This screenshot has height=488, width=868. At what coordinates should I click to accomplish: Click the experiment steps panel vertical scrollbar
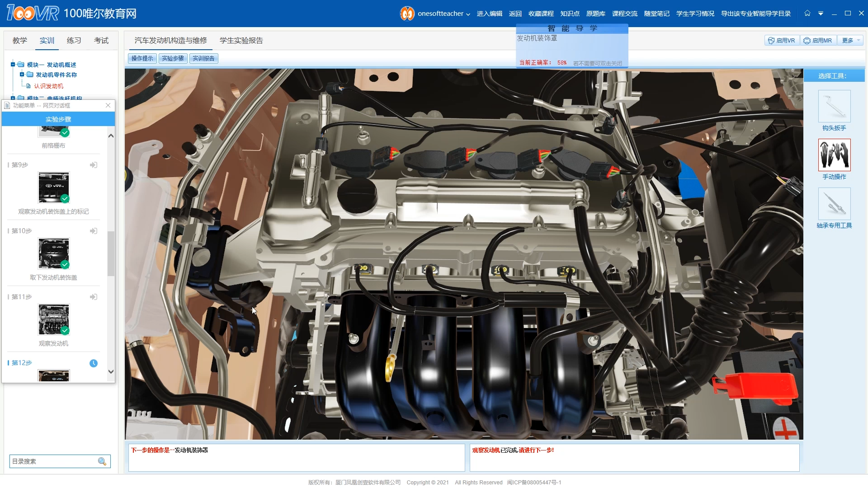[x=111, y=253]
